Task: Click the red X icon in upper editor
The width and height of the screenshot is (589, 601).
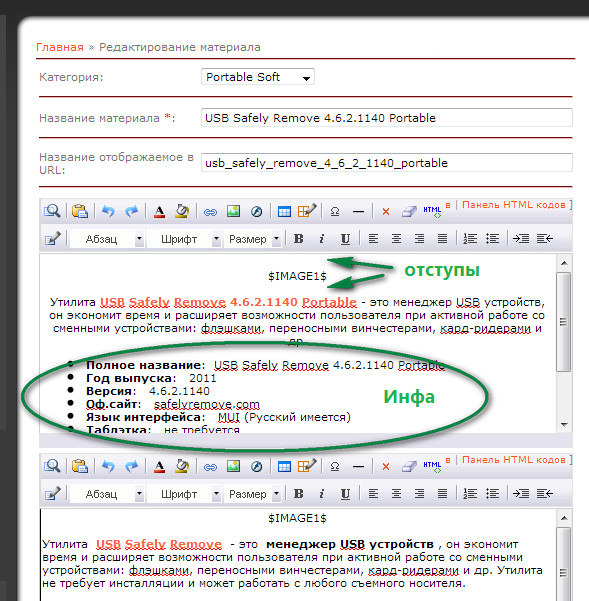Action: point(386,212)
